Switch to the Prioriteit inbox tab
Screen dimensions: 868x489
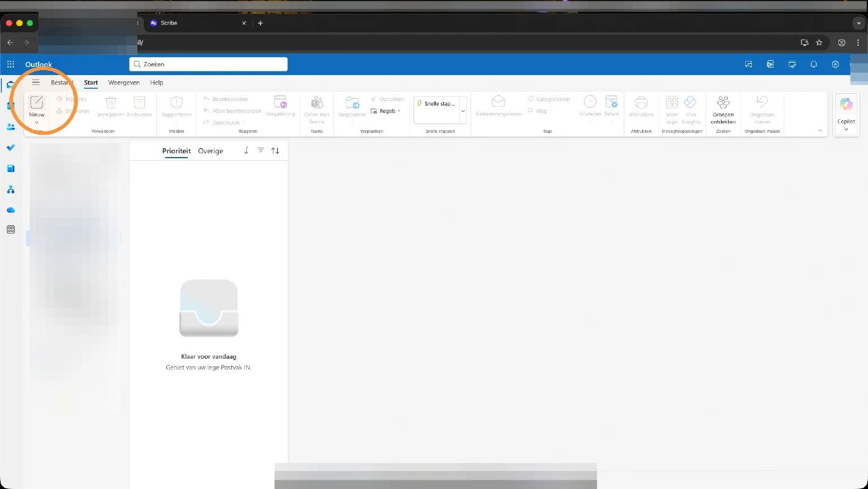point(177,151)
